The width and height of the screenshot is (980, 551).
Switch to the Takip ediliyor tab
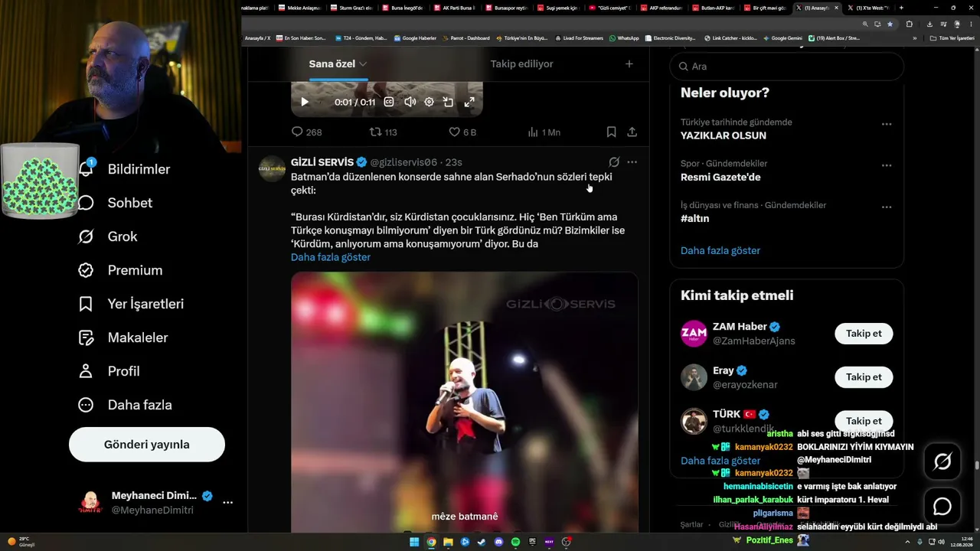[x=521, y=64]
